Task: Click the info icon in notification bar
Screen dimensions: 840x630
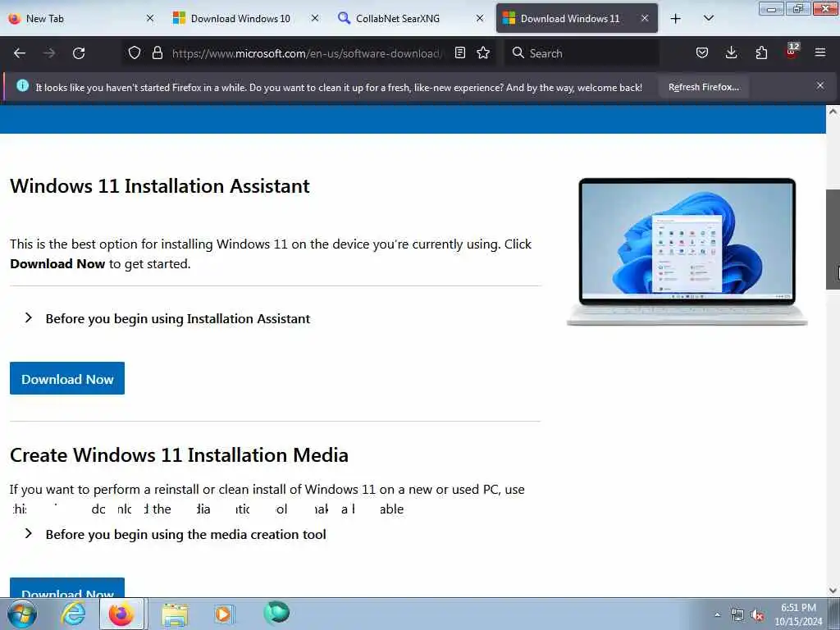Action: click(22, 85)
